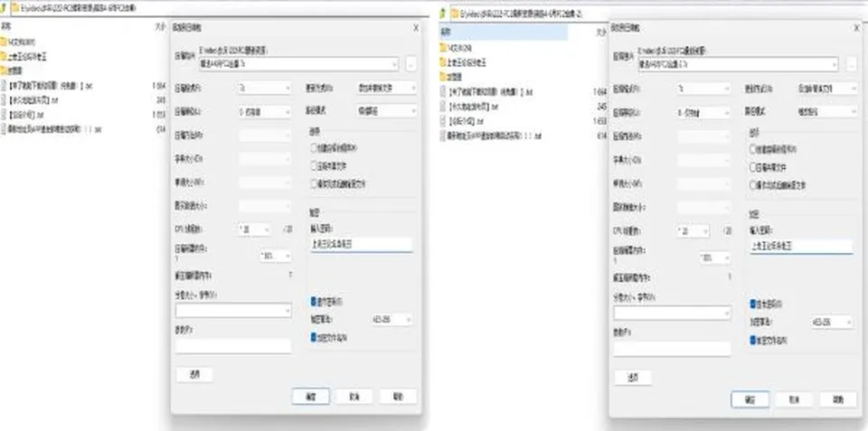868x431 pixels.
Task: Click the up-folder icon left of left address bar
Action: click(3, 9)
